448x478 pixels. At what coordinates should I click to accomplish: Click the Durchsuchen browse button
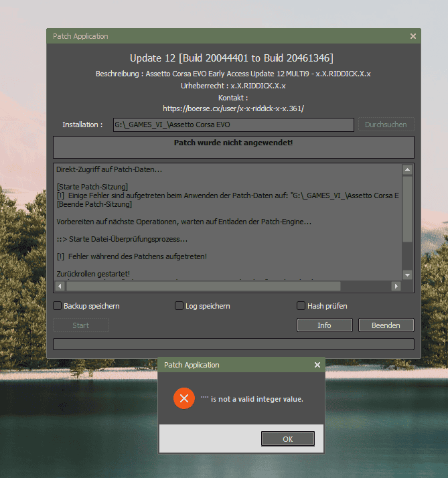pos(386,125)
